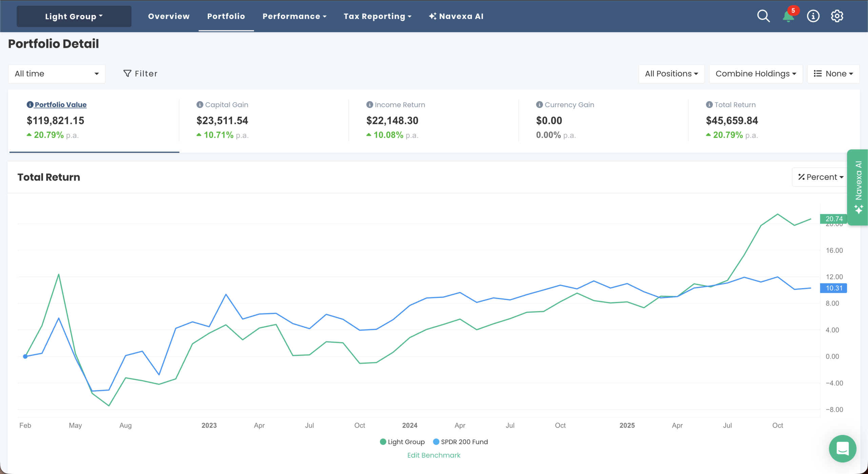
Task: Toggle SPDR 200 Fund series in legend
Action: (x=460, y=442)
